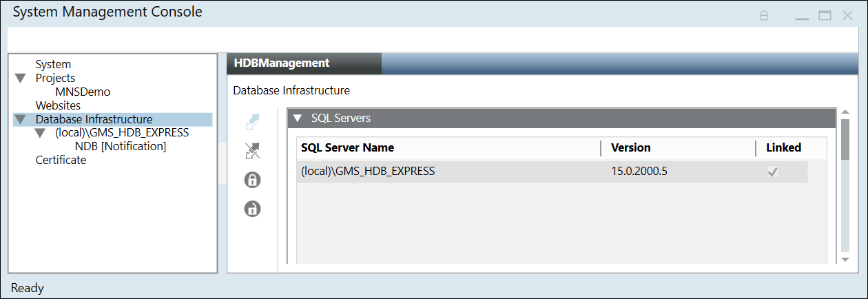Viewport: 868px width, 299px height.
Task: Toggle the Linked checkbox for GMS_HDB_EXPRESS
Action: click(773, 172)
